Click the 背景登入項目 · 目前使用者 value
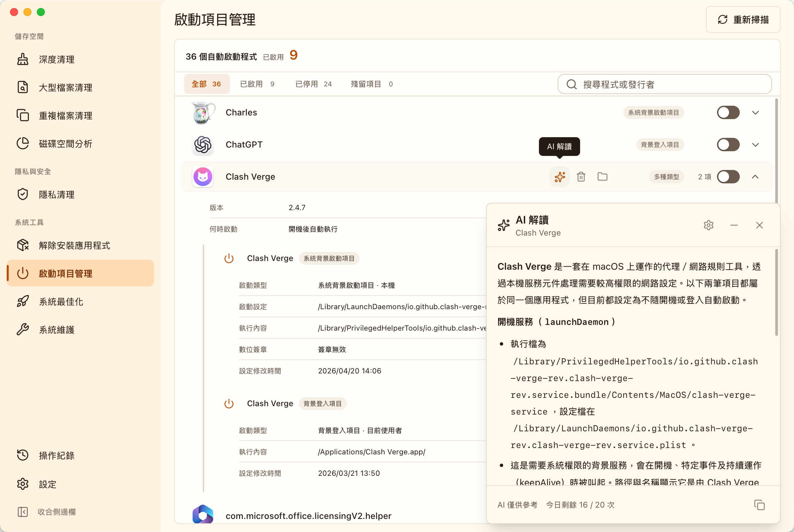Image resolution: width=794 pixels, height=532 pixels. [360, 431]
